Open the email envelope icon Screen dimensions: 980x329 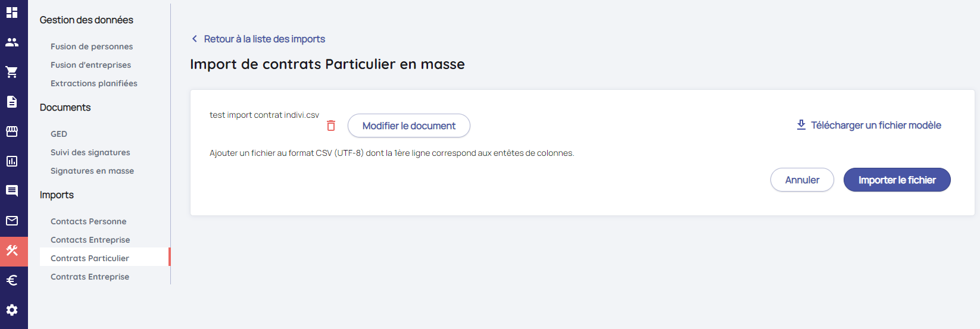(12, 221)
